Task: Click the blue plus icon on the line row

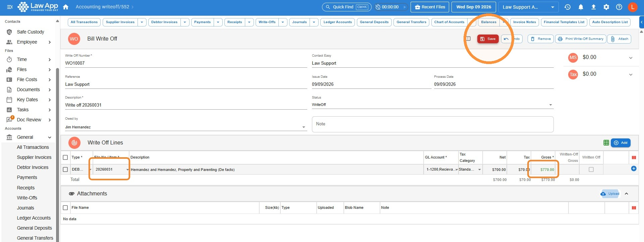Action: point(634,169)
